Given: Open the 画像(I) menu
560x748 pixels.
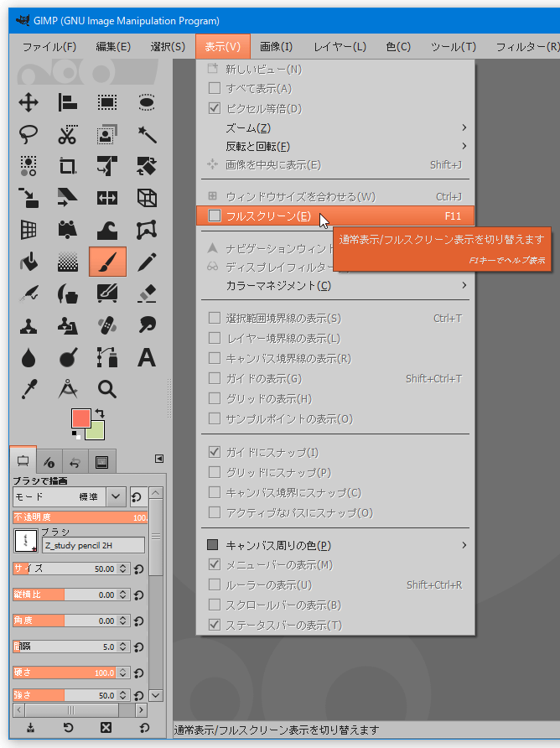Looking at the screenshot, I should point(276,47).
